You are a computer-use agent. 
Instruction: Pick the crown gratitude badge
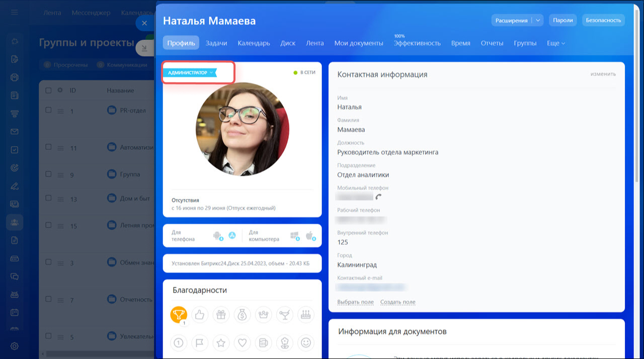click(263, 315)
